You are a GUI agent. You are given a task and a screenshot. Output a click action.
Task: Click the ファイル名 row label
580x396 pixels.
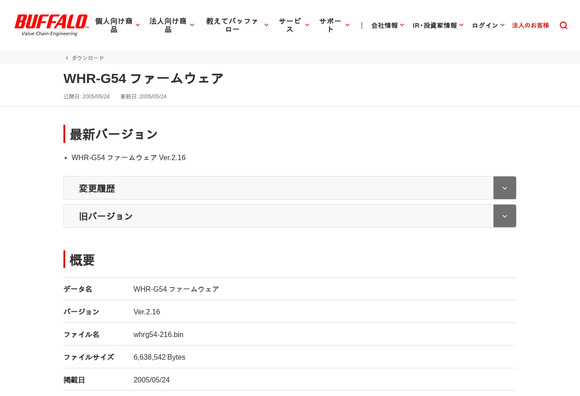(81, 335)
